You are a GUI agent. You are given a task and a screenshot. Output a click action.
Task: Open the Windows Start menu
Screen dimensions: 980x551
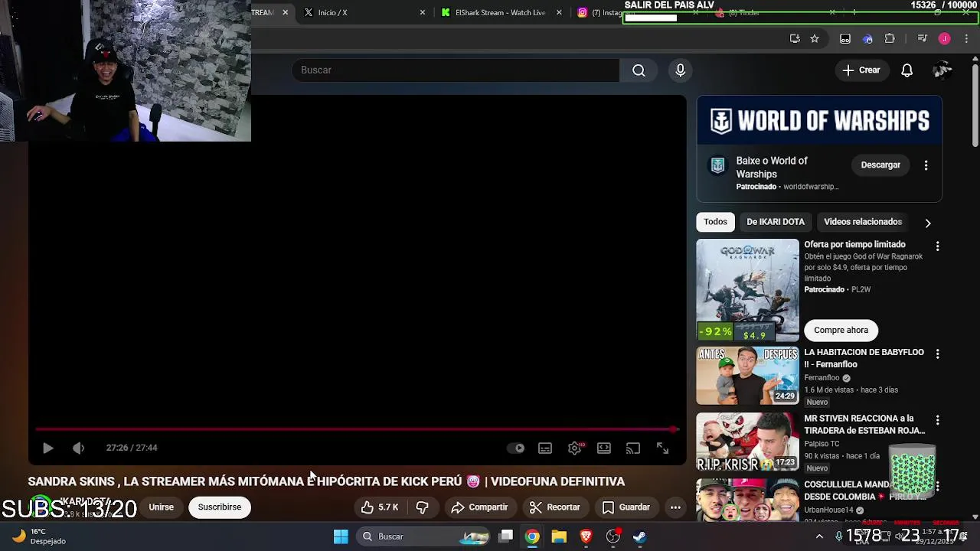pyautogui.click(x=341, y=536)
